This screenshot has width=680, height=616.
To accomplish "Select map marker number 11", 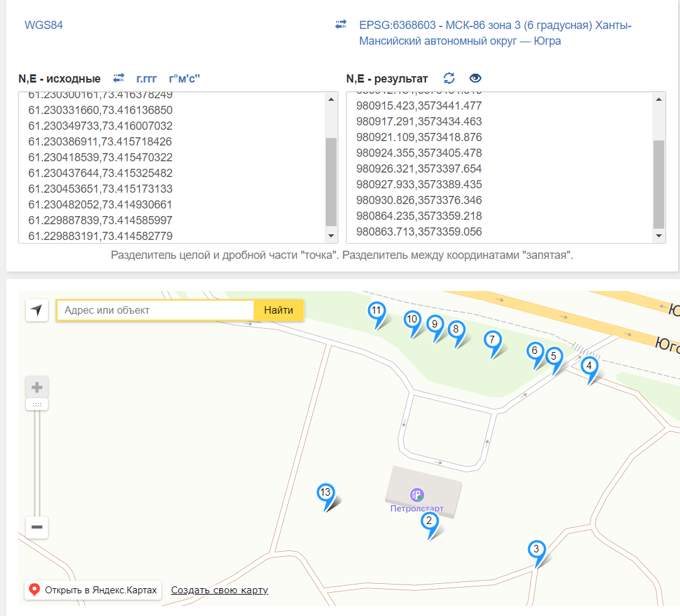I will coord(376,311).
